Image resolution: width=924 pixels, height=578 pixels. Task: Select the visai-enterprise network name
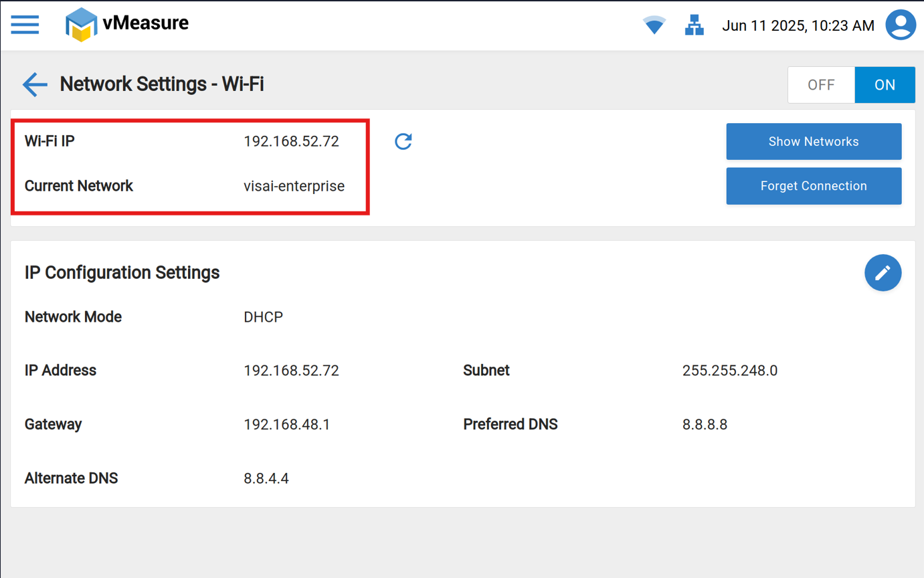[x=294, y=186]
